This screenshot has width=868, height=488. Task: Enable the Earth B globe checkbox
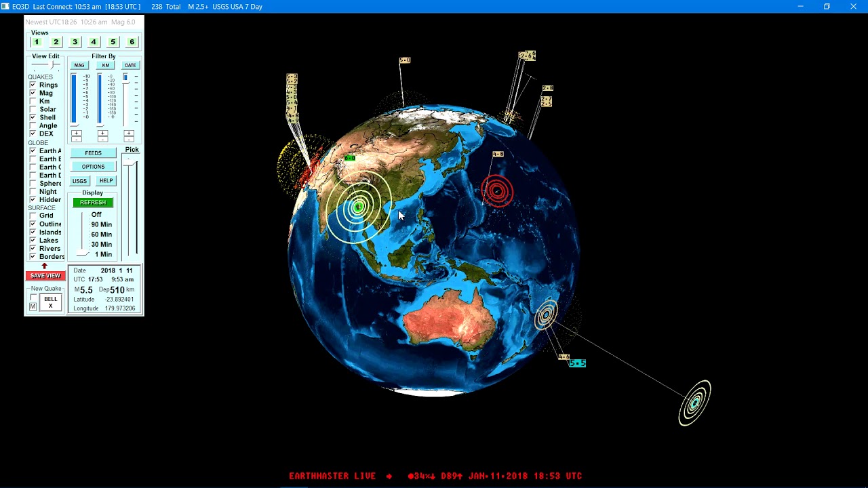(33, 159)
